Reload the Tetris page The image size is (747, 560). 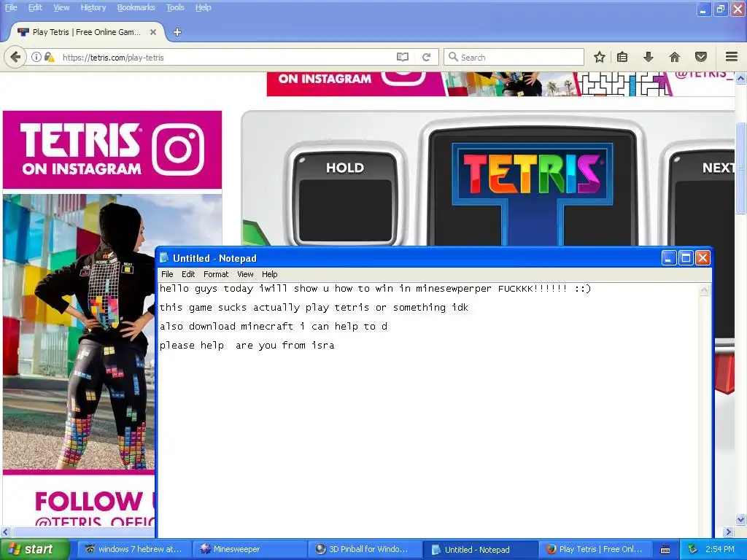[426, 57]
